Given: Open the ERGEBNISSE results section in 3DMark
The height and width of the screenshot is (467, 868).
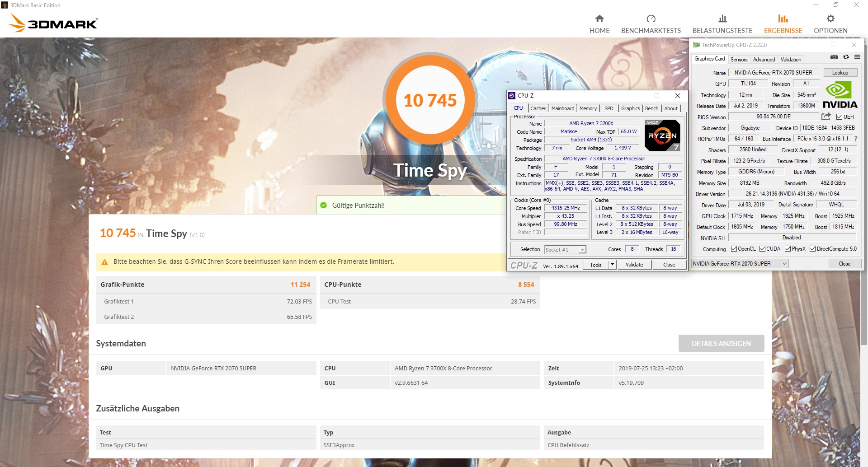Looking at the screenshot, I should coord(783,24).
